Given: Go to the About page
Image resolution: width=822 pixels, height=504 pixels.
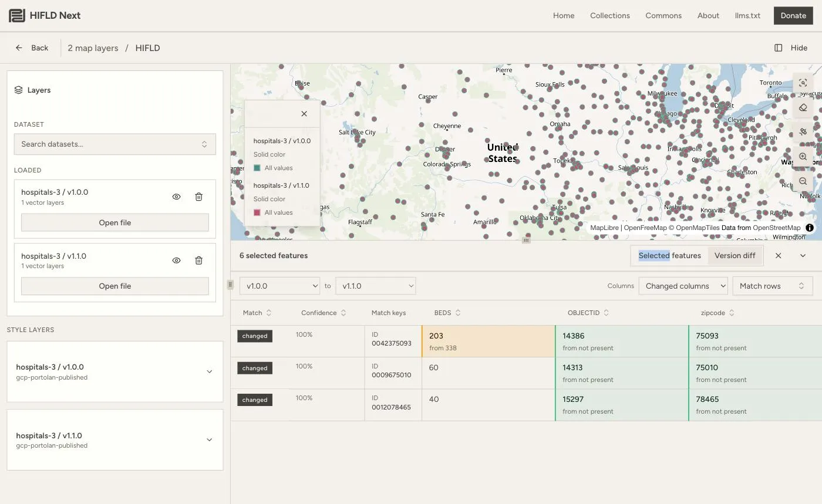Looking at the screenshot, I should 708,16.
